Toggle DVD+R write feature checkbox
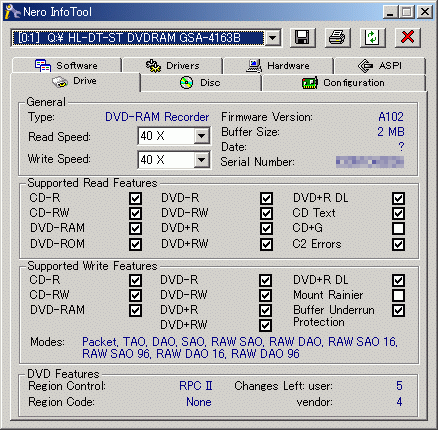Viewport: 438px width, 430px height. coord(265,310)
